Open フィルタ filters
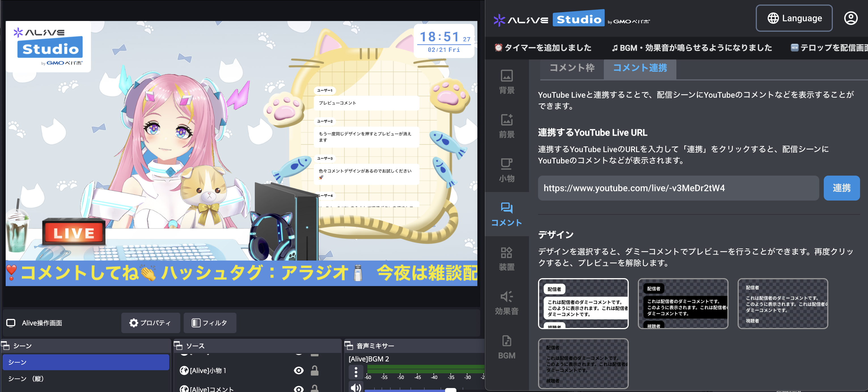This screenshot has height=392, width=868. coord(209,323)
